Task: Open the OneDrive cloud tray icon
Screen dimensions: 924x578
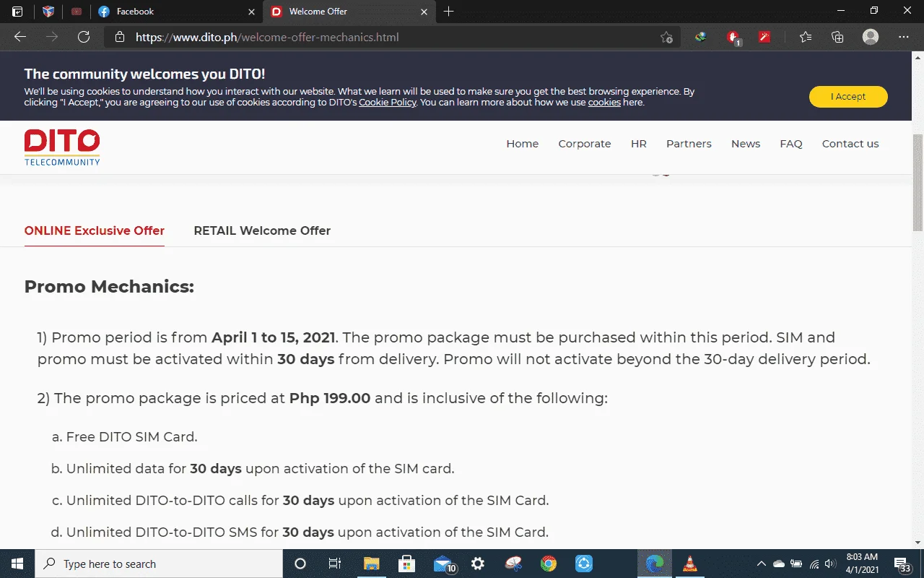Action: [x=779, y=564]
